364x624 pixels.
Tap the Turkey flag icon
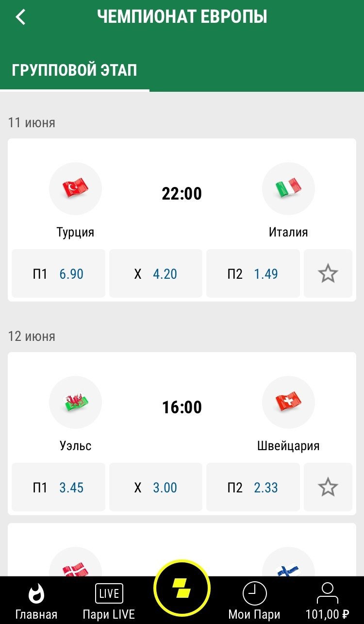(75, 188)
